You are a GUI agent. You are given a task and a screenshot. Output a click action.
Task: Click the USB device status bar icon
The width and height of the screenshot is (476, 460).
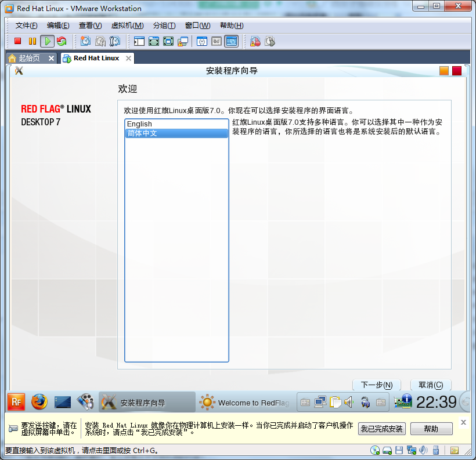pyautogui.click(x=436, y=450)
